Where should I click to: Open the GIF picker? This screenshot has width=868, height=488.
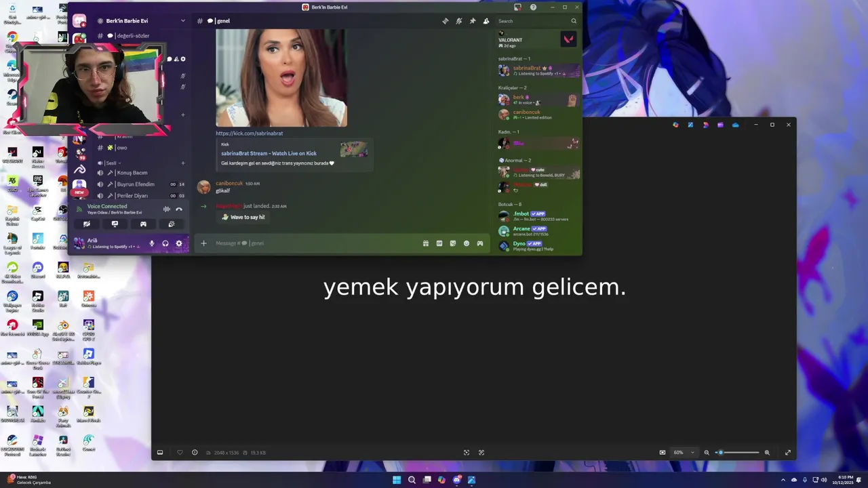pos(439,243)
